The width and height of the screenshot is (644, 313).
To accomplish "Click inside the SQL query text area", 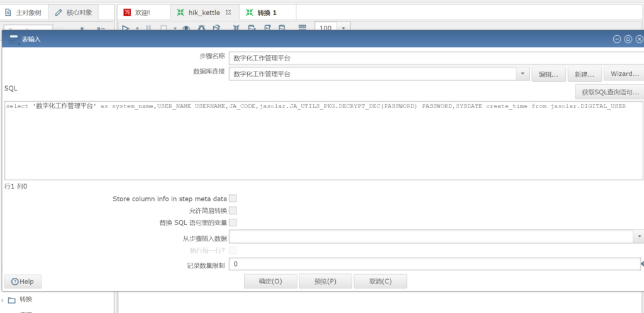I will (x=314, y=145).
